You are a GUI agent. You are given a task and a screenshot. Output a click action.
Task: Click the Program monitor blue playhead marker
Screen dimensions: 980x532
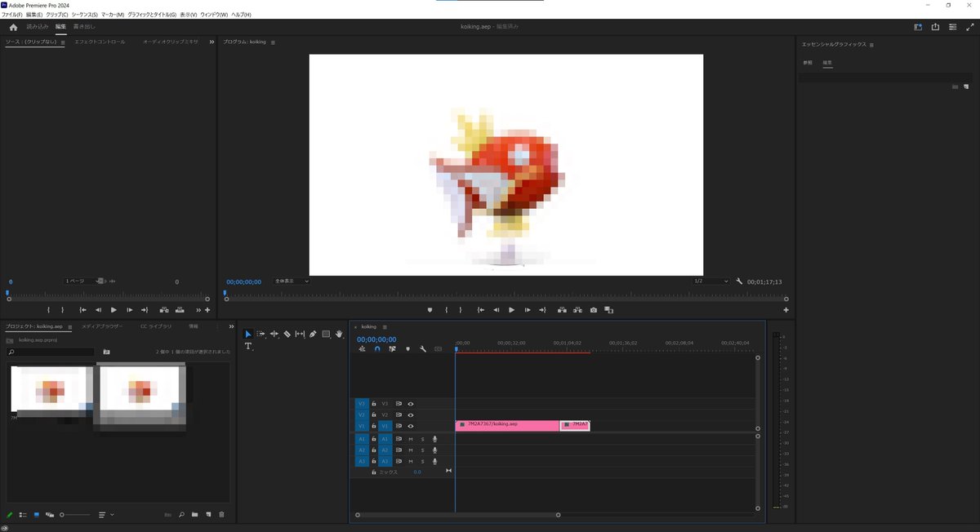[x=225, y=292]
